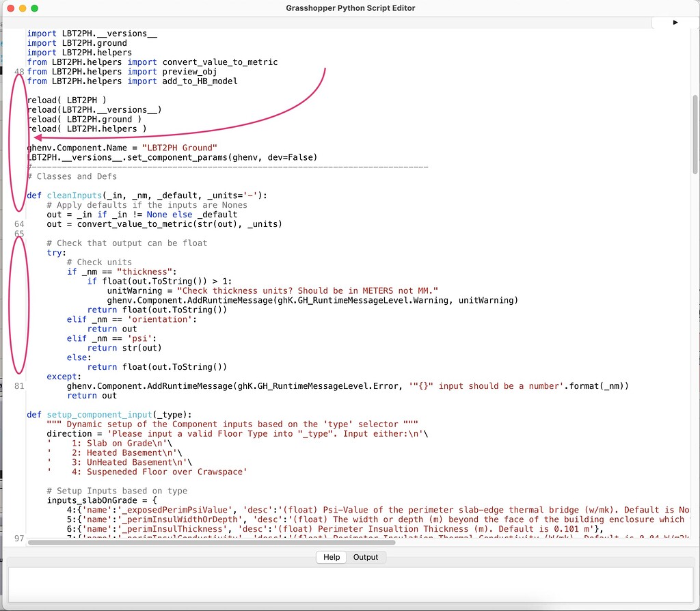This screenshot has width=700, height=611.
Task: Click the 'direction =' assignment line
Action: [x=237, y=434]
